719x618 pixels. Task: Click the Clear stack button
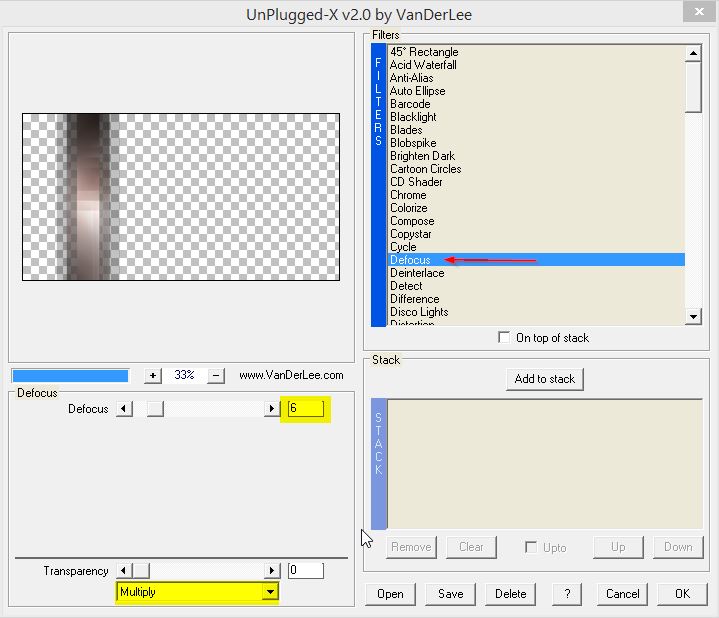[x=471, y=547]
